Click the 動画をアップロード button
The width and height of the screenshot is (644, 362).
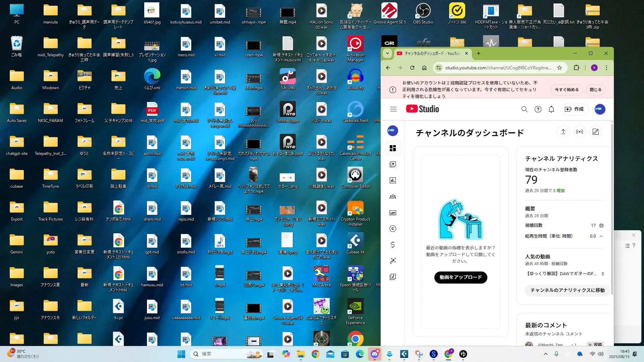461,277
